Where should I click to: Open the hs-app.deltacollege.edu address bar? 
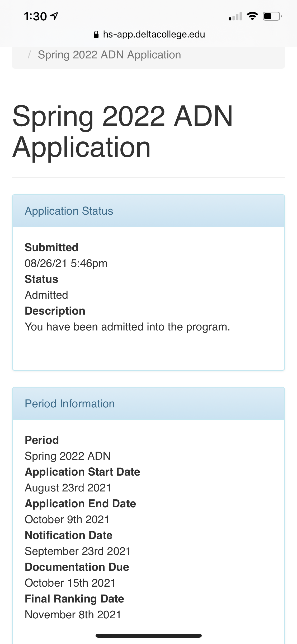(x=149, y=34)
